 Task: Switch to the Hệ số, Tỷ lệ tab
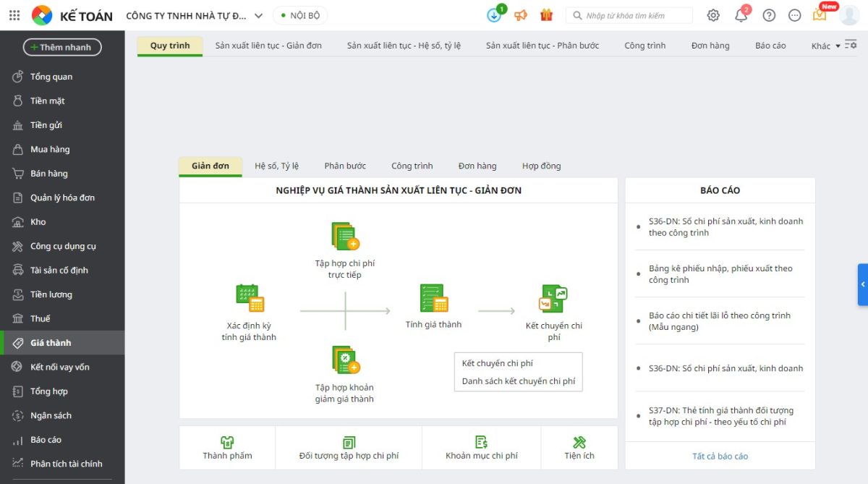click(276, 166)
